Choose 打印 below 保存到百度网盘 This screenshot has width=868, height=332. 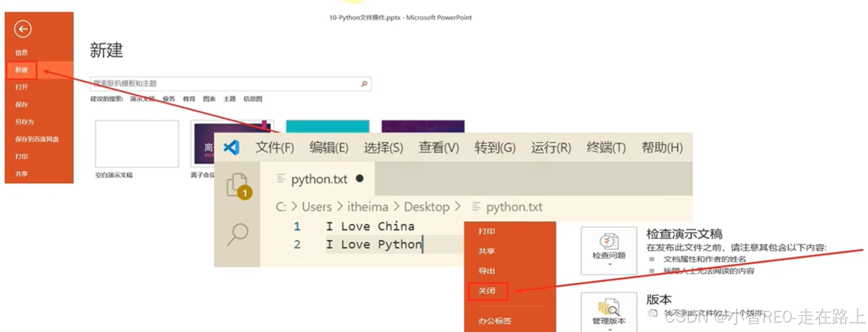pyautogui.click(x=21, y=157)
